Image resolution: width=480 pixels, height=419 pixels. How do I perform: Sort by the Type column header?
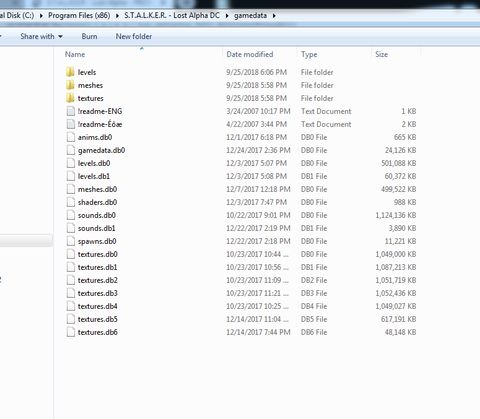coord(309,54)
